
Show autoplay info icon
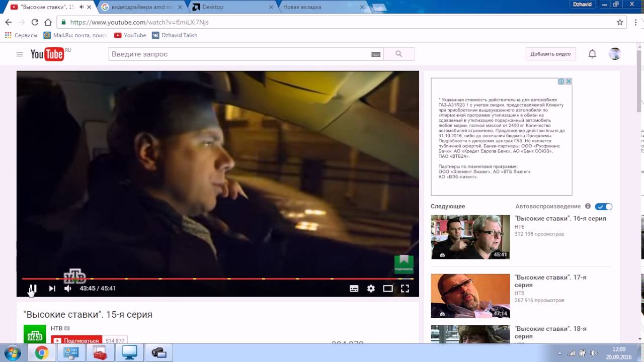tap(587, 206)
